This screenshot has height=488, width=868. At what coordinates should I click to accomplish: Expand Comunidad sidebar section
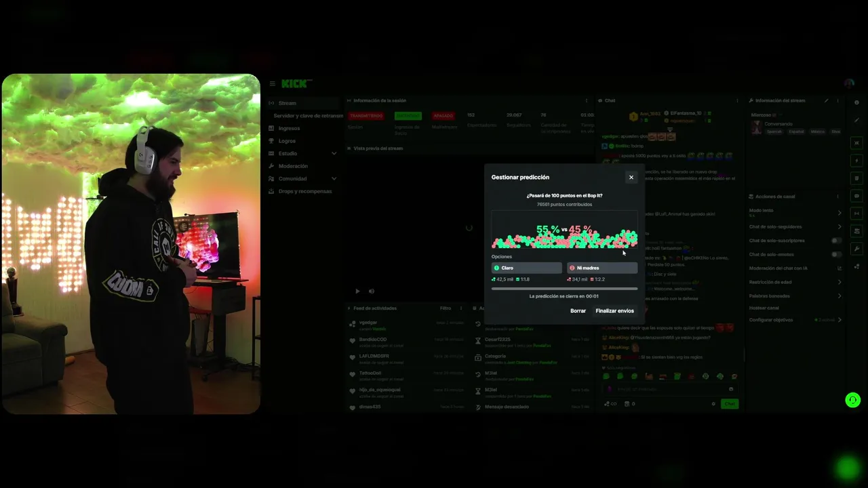coord(302,179)
